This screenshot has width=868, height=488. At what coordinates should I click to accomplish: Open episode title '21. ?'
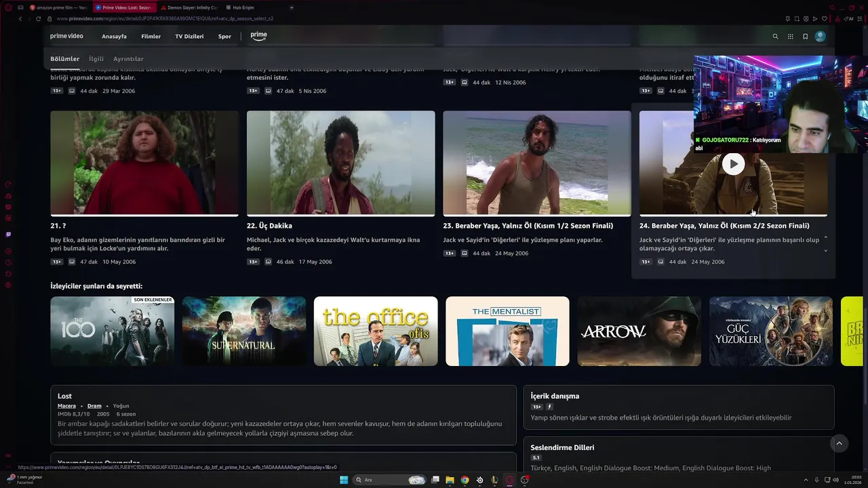[x=58, y=226]
